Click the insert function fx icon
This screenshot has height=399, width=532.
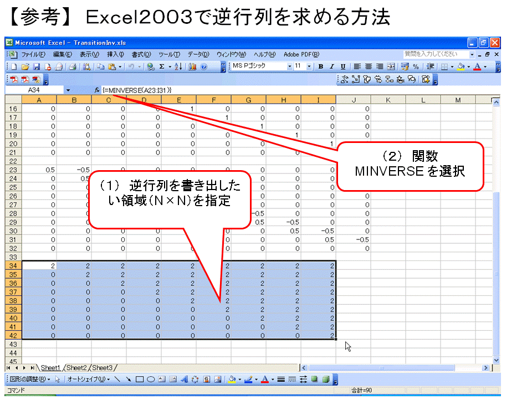click(97, 90)
